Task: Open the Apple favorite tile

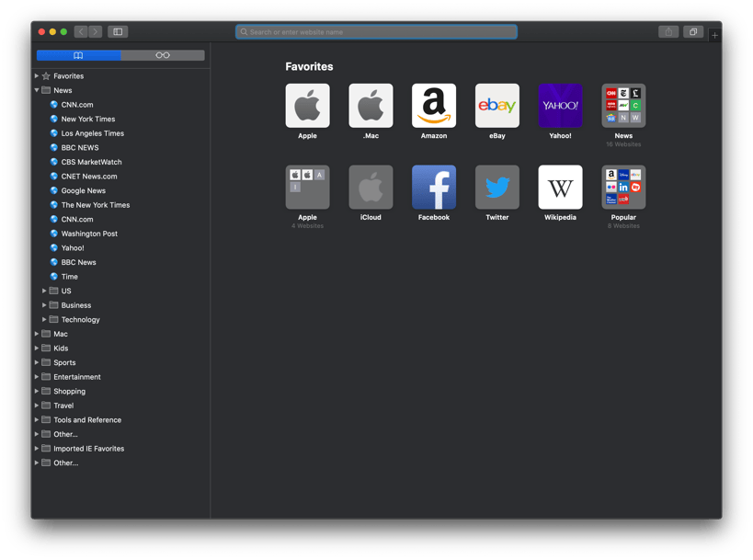Action: (x=307, y=106)
